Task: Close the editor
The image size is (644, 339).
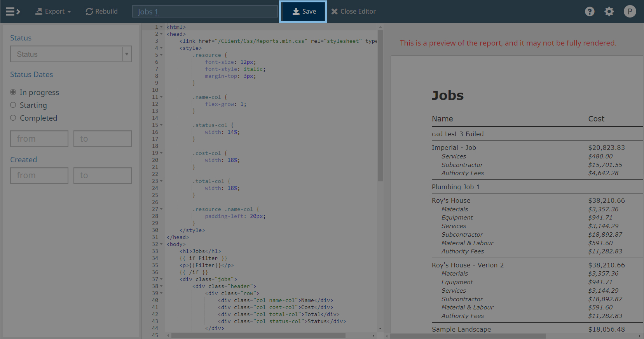Action: [x=353, y=11]
